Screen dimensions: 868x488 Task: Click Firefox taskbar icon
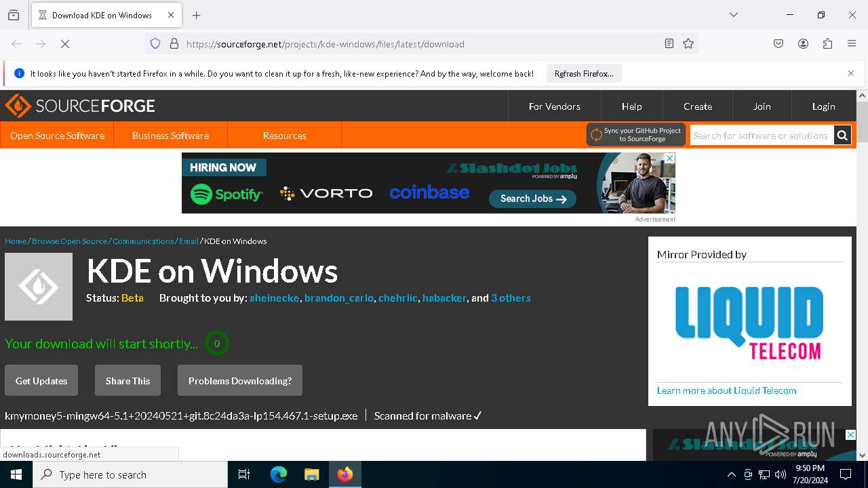tap(345, 474)
